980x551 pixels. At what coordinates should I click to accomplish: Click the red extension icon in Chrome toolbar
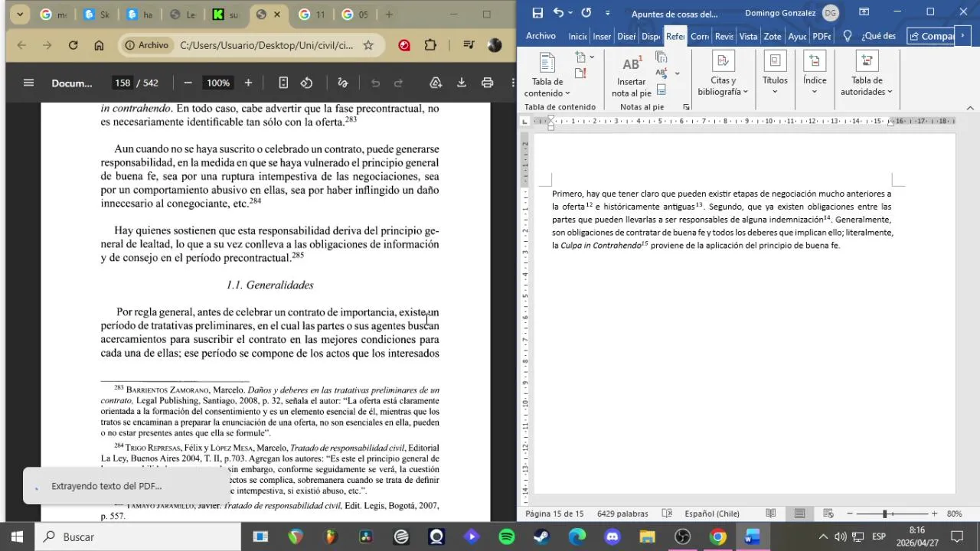404,45
